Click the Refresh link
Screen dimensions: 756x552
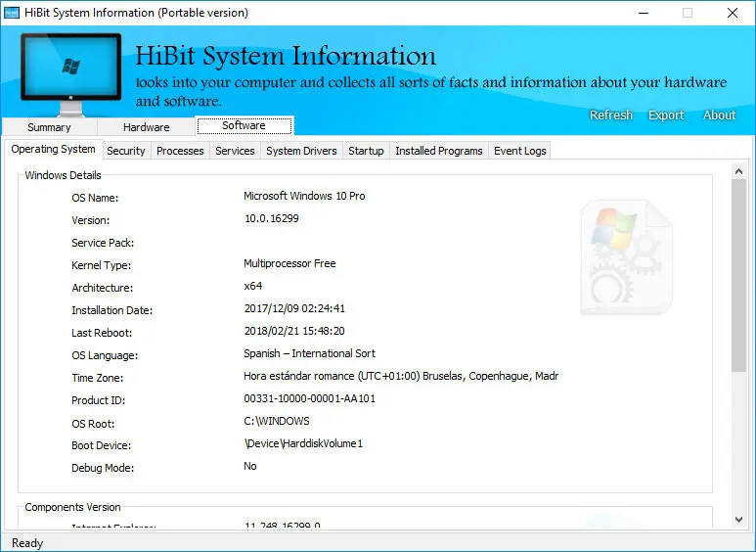611,115
